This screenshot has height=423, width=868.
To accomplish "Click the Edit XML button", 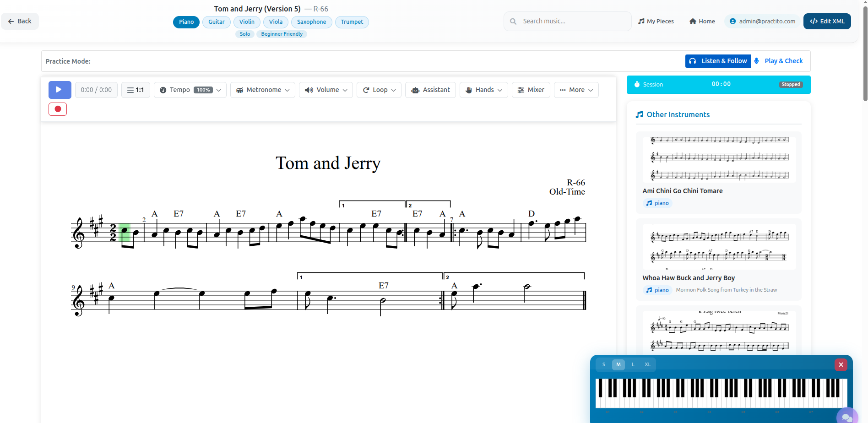I will click(827, 21).
